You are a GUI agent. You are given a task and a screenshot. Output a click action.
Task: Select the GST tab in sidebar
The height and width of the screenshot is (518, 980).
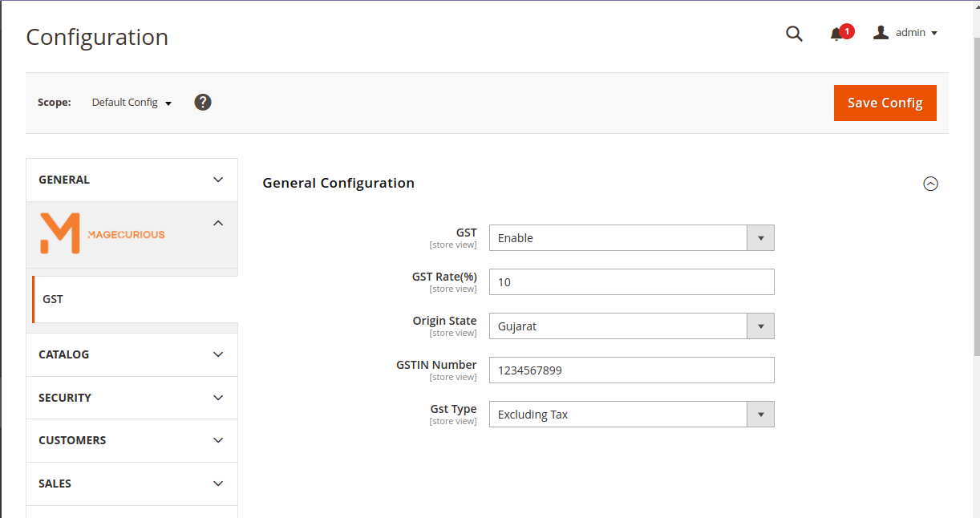click(53, 298)
